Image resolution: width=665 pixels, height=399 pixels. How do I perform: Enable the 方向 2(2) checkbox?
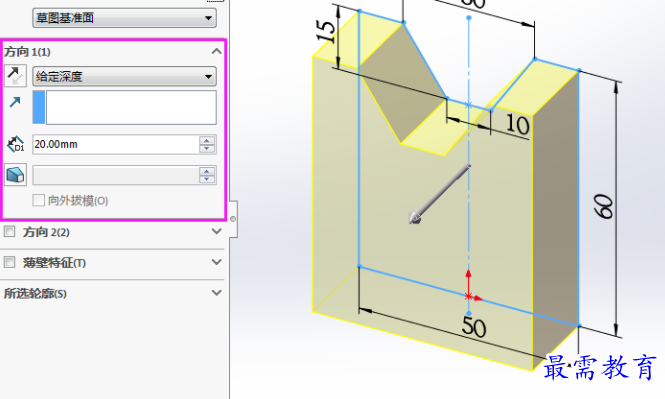tap(9, 232)
